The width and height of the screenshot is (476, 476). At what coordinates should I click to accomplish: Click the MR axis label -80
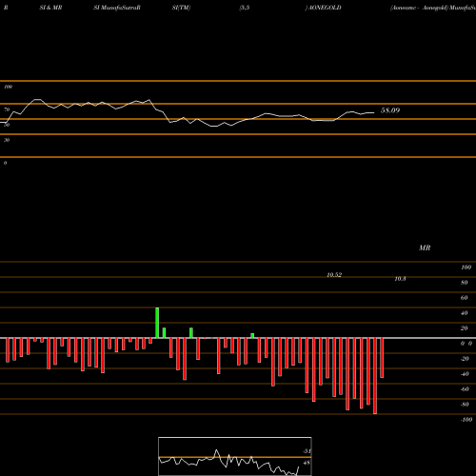[465, 405]
